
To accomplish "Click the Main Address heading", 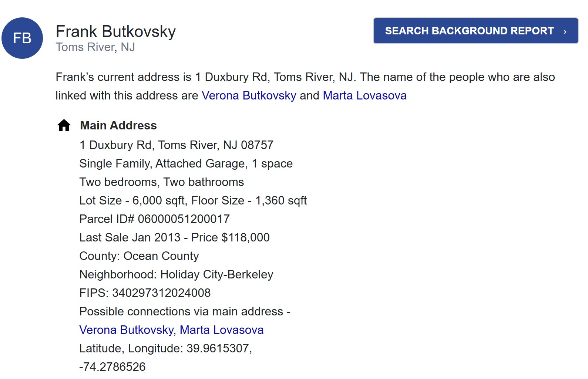I will [x=118, y=125].
